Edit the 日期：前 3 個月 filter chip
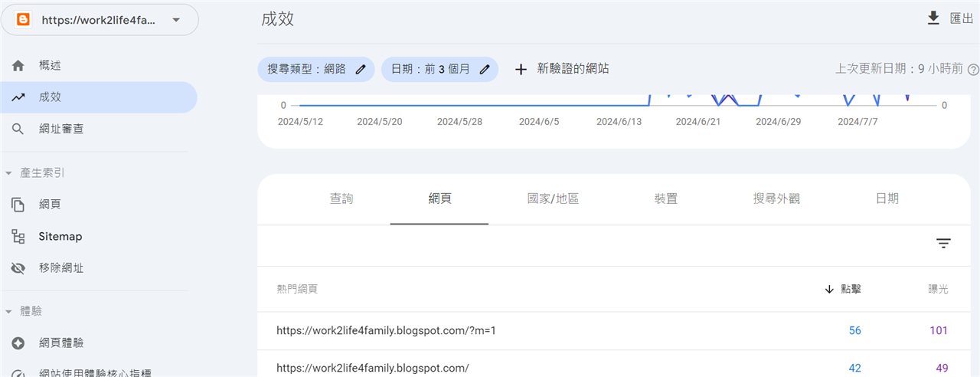Screen dimensions: 980x377 439,69
